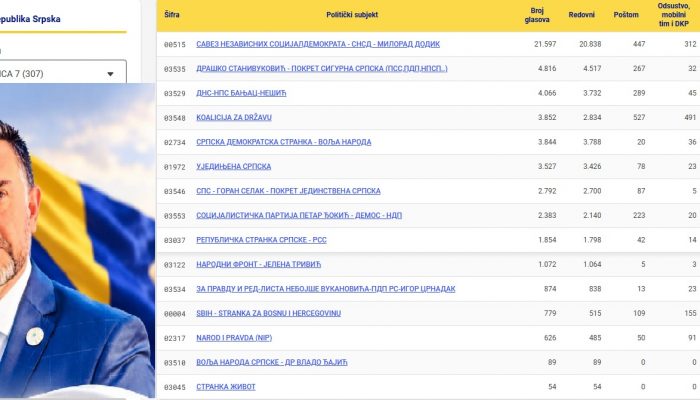Select vote total 4.066

(547, 93)
